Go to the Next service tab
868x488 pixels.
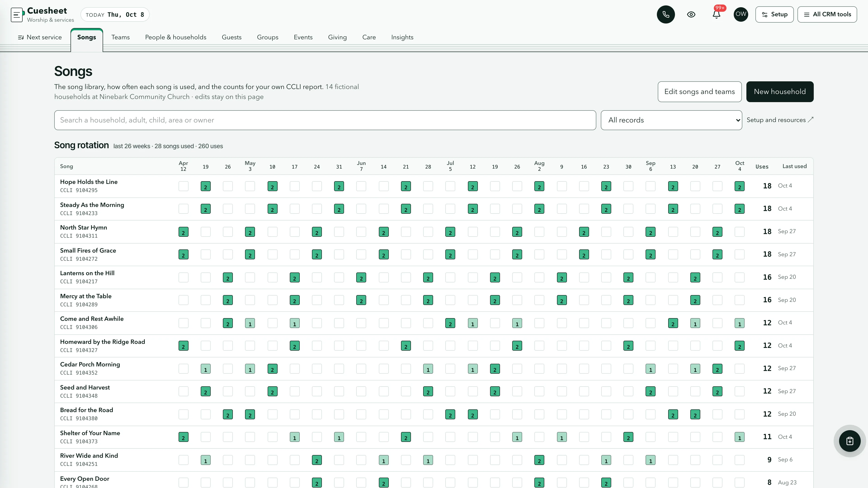coord(40,37)
